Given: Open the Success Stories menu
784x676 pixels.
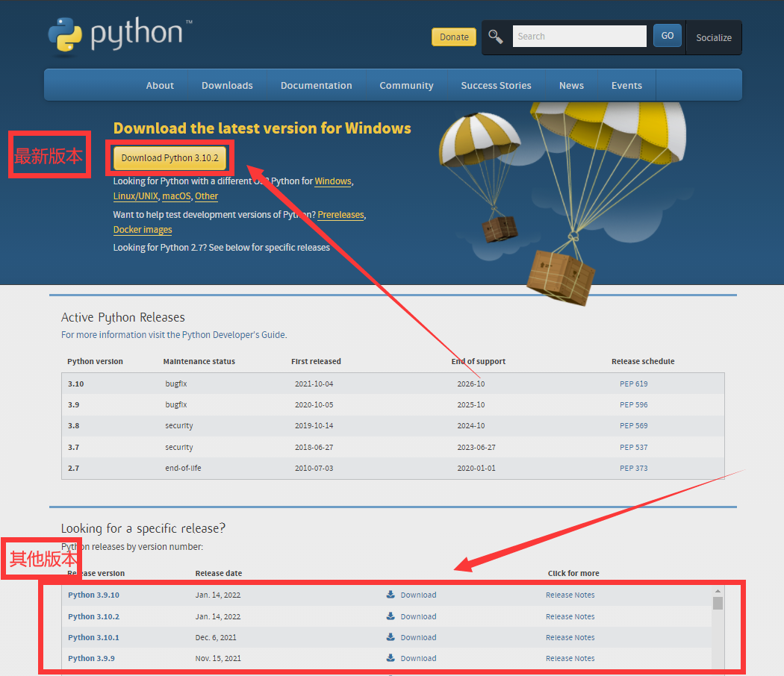Looking at the screenshot, I should [x=496, y=86].
